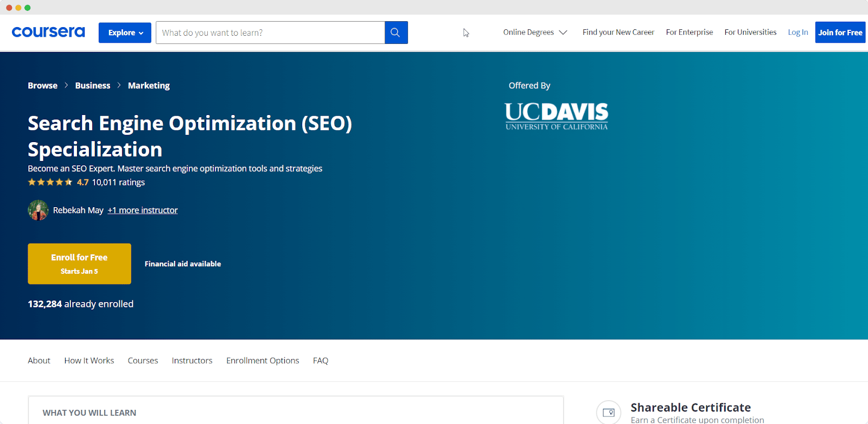
Task: Click Rebekah May's avatar photo
Action: point(38,210)
